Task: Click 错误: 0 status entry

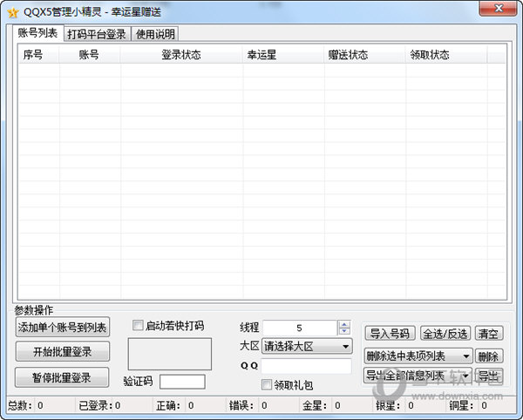Action: coord(248,406)
